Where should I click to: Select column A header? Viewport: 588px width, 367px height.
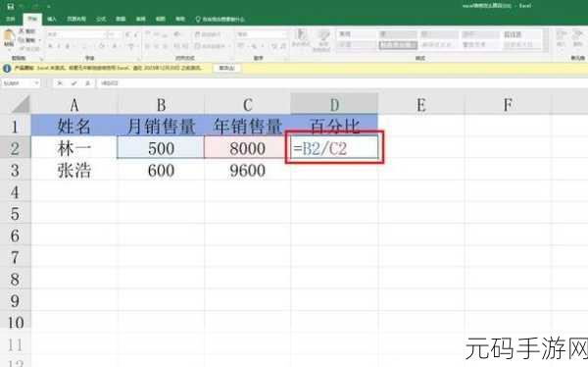[74, 104]
